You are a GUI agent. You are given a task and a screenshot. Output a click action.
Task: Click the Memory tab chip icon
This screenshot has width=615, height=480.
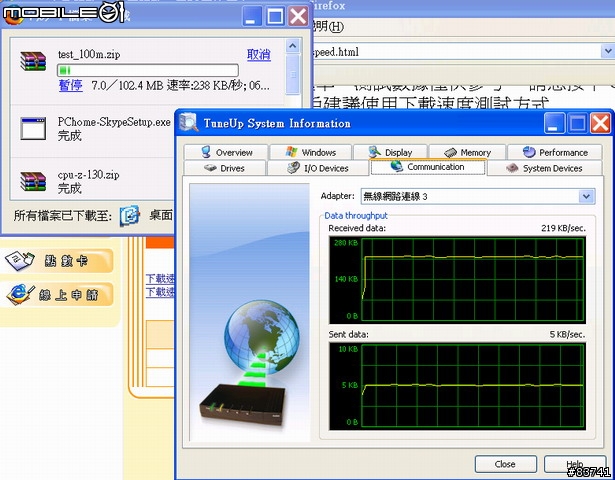click(x=451, y=152)
